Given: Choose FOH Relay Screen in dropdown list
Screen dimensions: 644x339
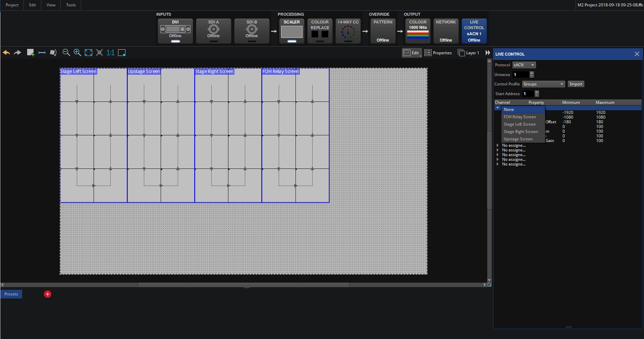Looking at the screenshot, I should click(x=523, y=117).
